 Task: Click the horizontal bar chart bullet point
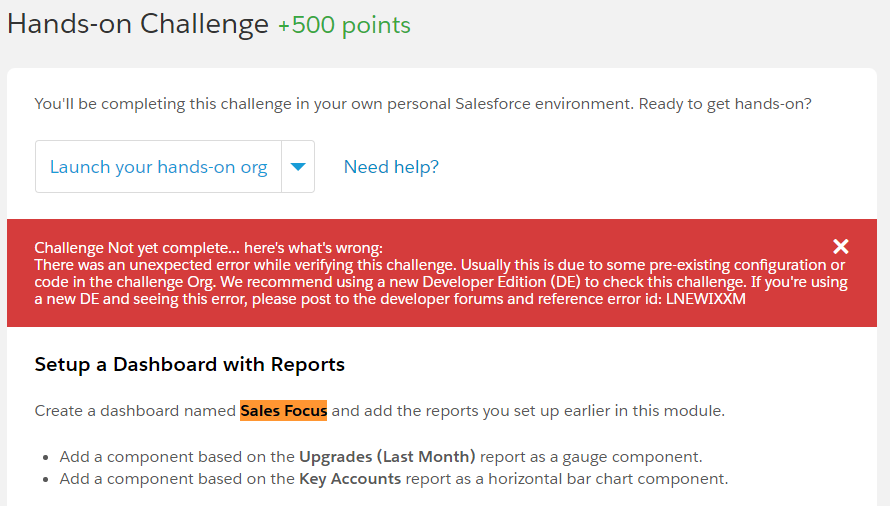tap(393, 479)
